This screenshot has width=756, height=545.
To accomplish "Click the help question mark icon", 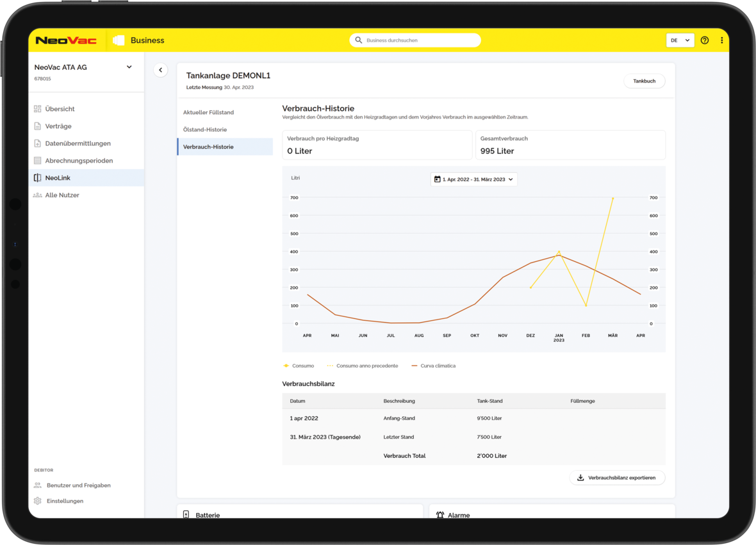I will point(704,40).
